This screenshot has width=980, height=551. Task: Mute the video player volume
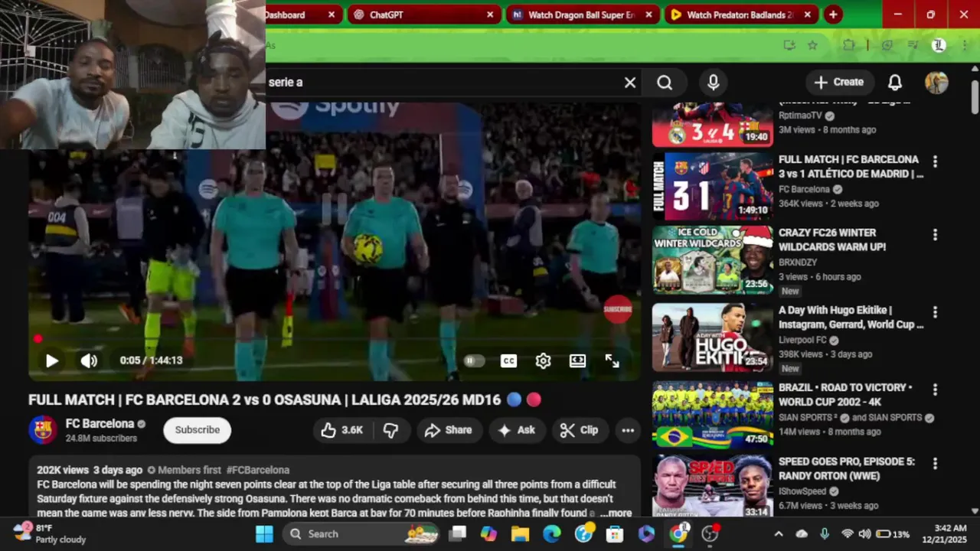coord(89,360)
